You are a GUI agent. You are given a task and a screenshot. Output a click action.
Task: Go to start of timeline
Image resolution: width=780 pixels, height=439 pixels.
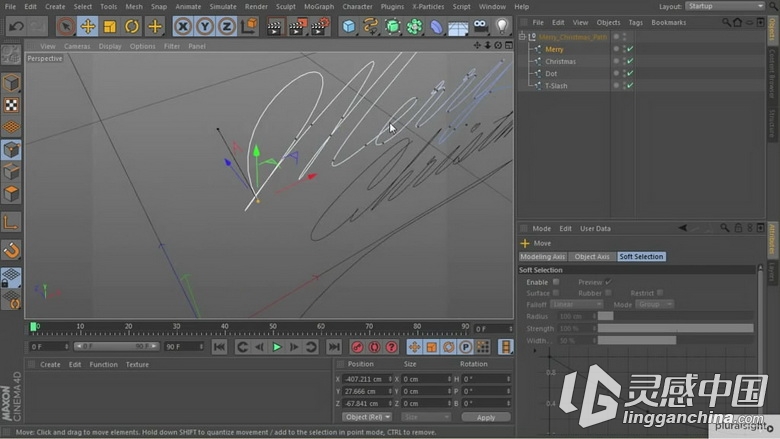(x=219, y=347)
